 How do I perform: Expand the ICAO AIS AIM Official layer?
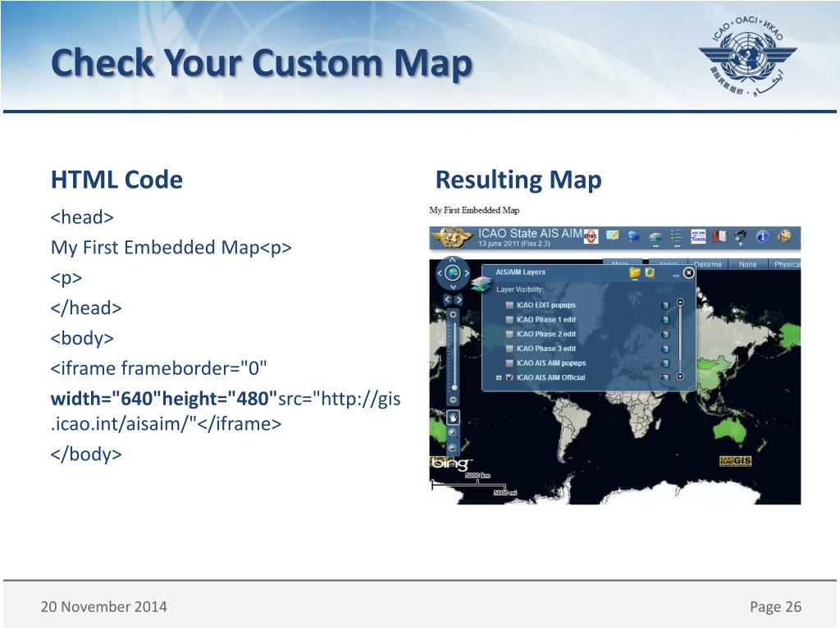[498, 377]
